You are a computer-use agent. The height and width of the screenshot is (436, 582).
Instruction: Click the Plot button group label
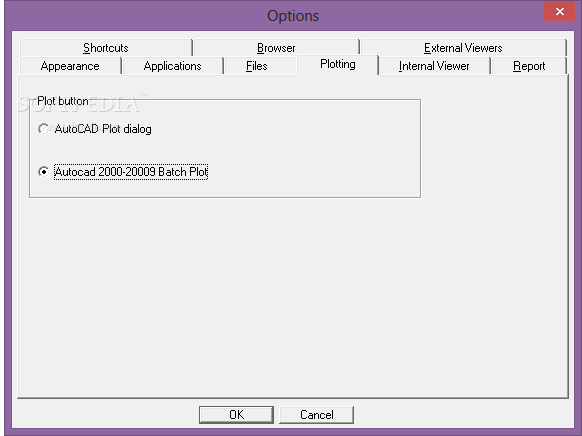click(63, 101)
